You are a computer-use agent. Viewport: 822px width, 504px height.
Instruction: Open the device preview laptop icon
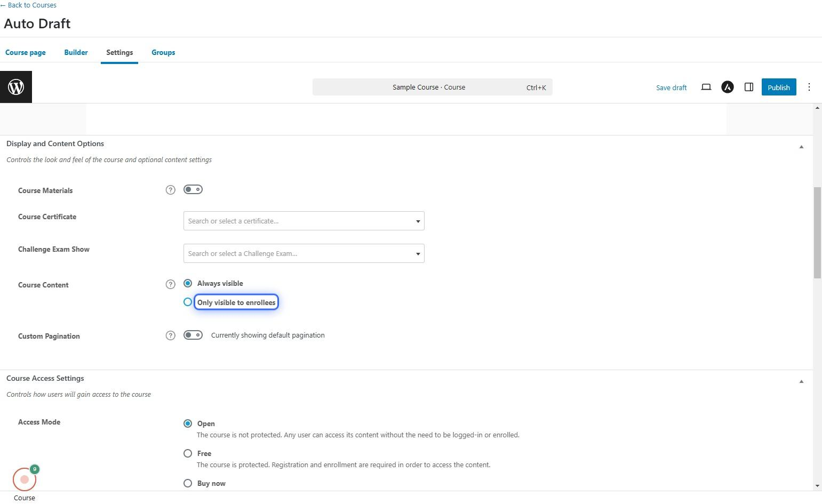(x=706, y=87)
